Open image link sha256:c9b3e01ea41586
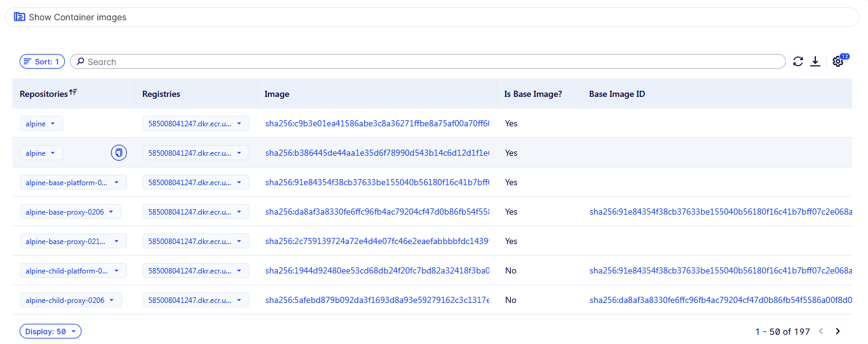 pos(376,123)
